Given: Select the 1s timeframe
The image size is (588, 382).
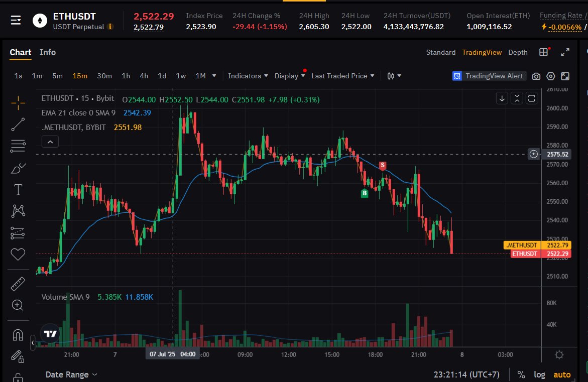Looking at the screenshot, I should coord(19,76).
